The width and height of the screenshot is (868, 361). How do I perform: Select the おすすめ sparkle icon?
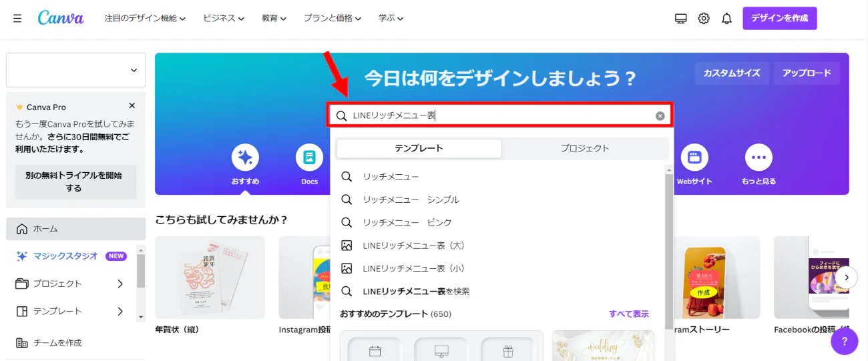[x=246, y=157]
